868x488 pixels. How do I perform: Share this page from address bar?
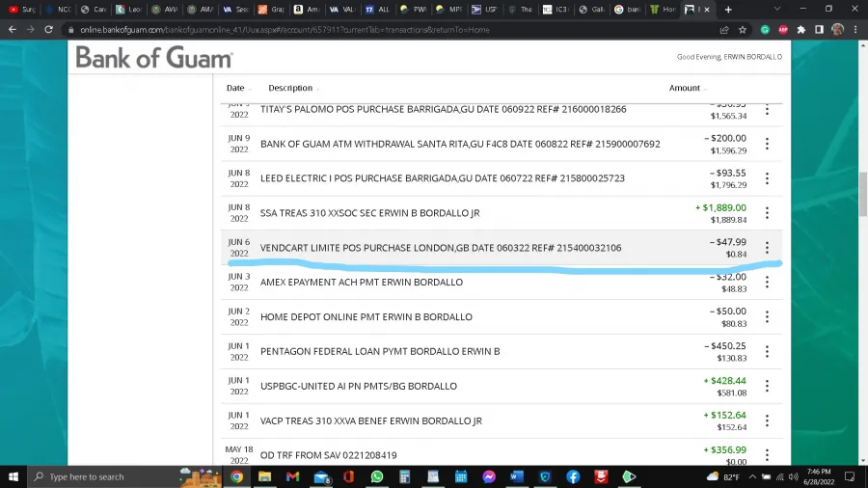click(x=724, y=30)
